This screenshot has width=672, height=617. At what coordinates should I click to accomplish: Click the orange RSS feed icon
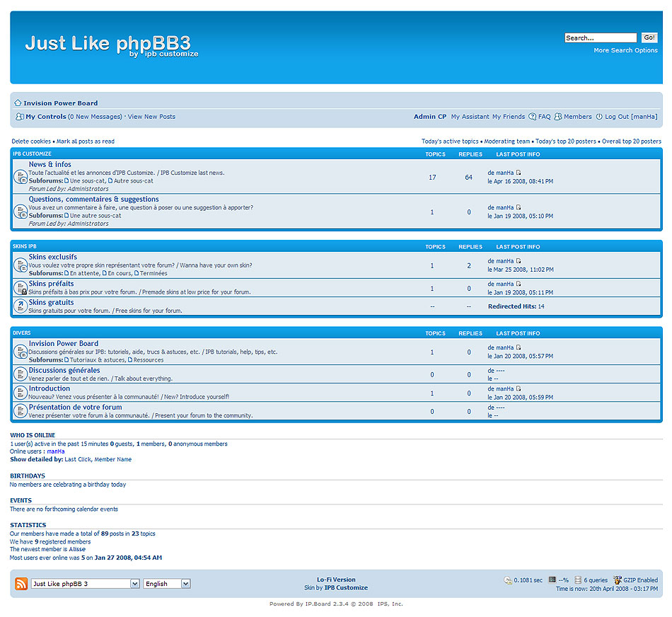(21, 584)
